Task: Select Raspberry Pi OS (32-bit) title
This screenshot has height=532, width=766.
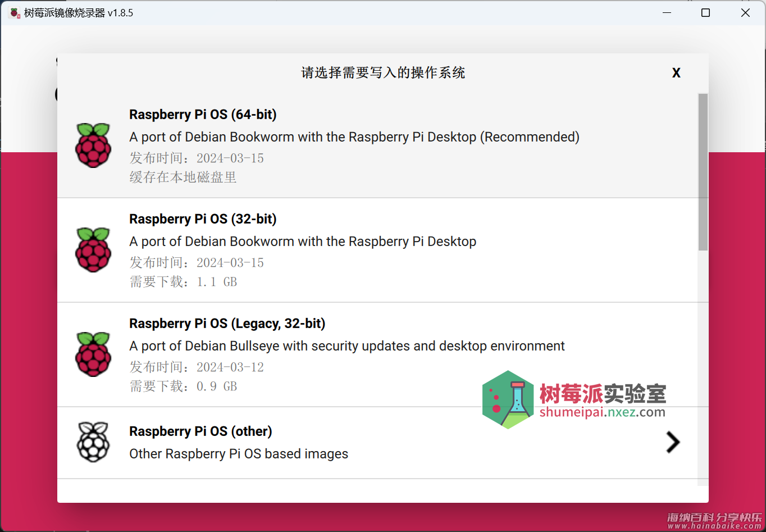Action: point(203,219)
